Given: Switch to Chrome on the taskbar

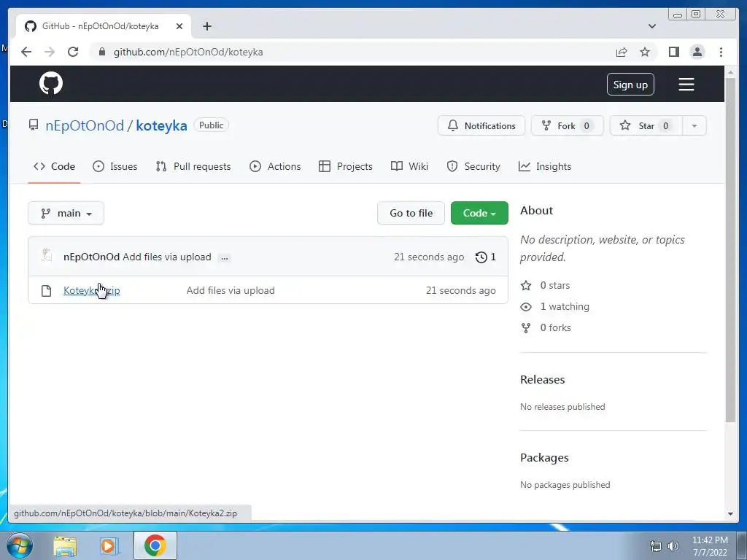Looking at the screenshot, I should coord(155,545).
